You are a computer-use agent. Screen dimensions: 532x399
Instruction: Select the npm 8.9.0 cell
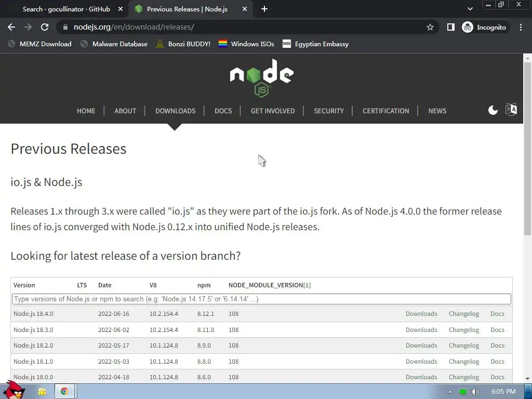point(204,345)
